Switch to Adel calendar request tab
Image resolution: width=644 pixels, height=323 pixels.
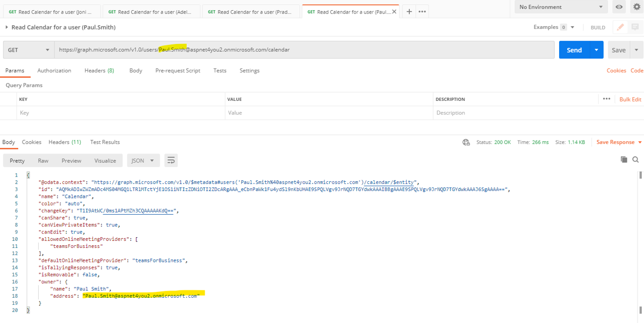[x=151, y=12]
